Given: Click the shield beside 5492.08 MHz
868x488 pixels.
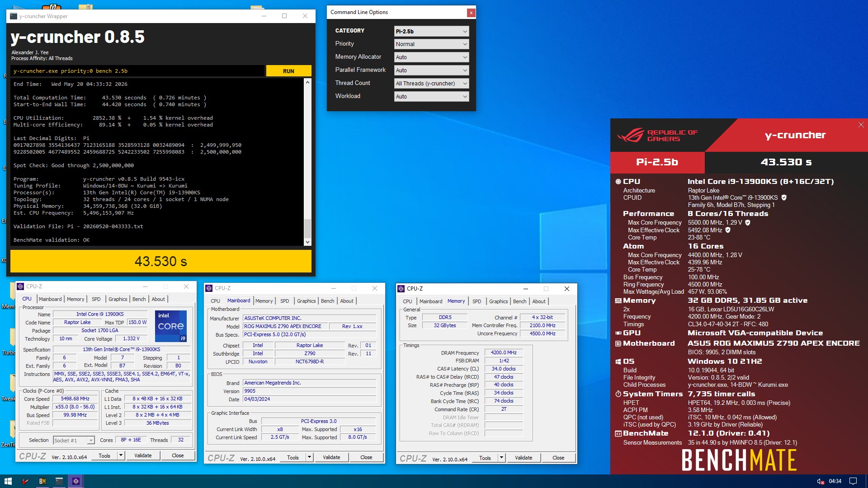Looking at the screenshot, I should (x=728, y=230).
